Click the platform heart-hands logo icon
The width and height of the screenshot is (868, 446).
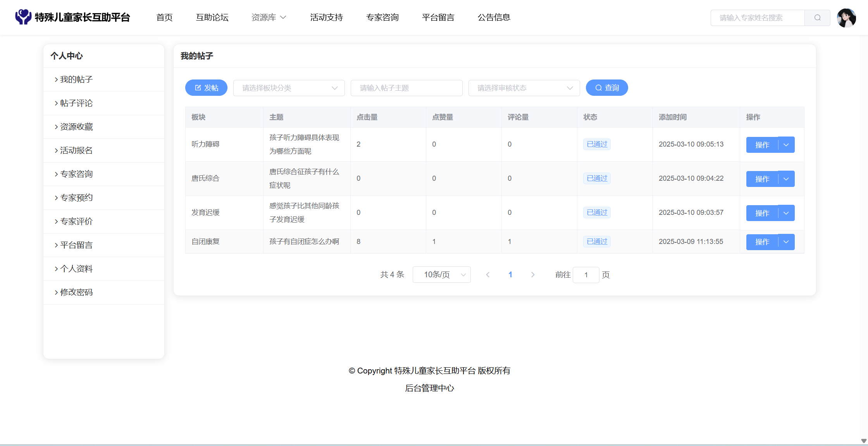click(23, 17)
